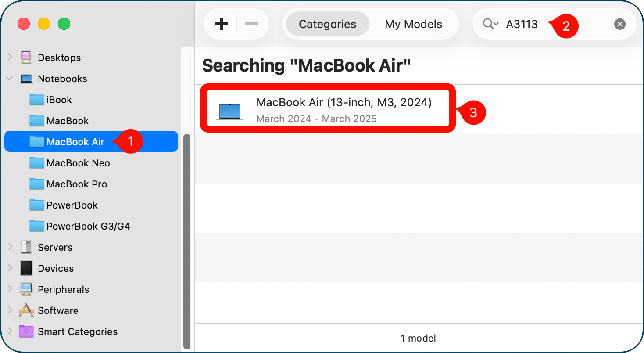Select the PowerBook G3/G4 folder label
Image resolution: width=644 pixels, height=353 pixels.
[x=88, y=226]
